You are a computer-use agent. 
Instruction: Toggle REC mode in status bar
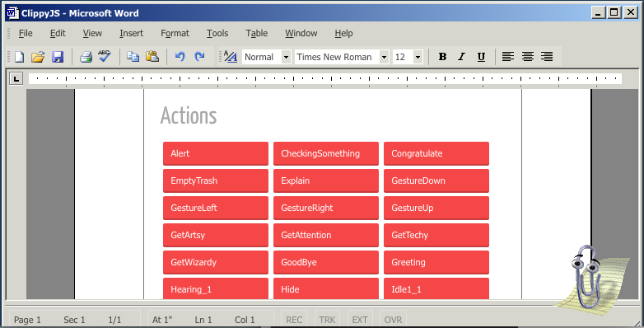point(294,320)
